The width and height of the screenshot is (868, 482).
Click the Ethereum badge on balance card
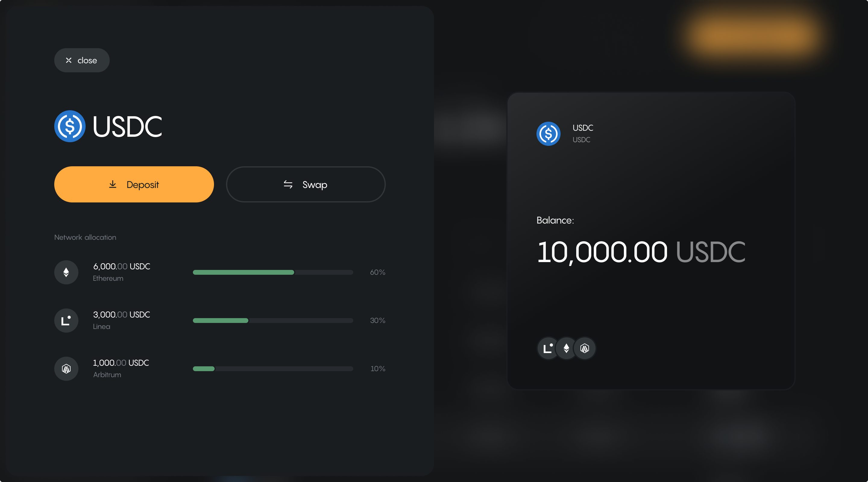pyautogui.click(x=566, y=348)
